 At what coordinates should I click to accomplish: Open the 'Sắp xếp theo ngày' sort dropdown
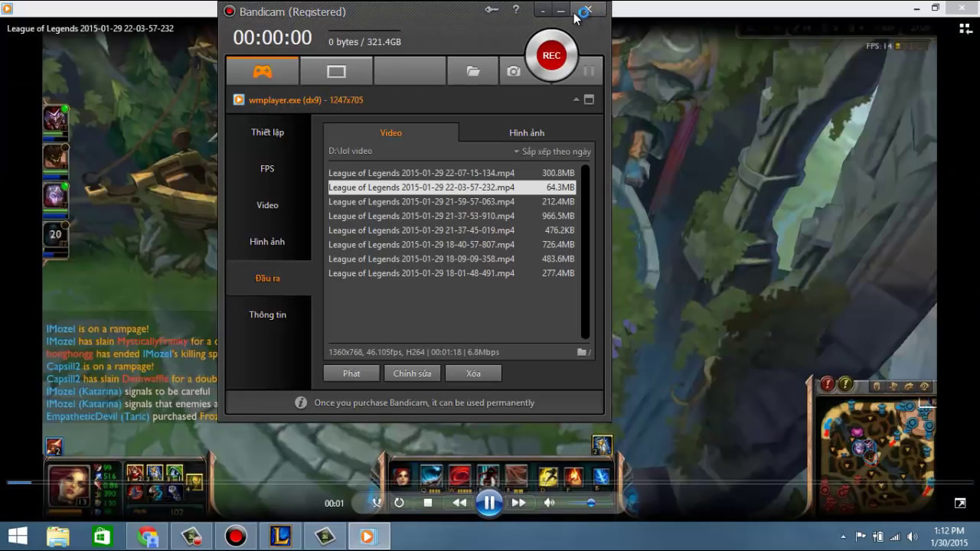coord(552,152)
